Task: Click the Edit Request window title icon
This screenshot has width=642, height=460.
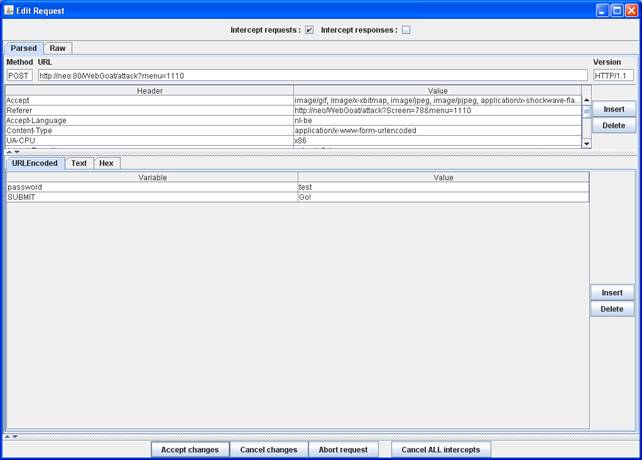Action: pos(10,10)
